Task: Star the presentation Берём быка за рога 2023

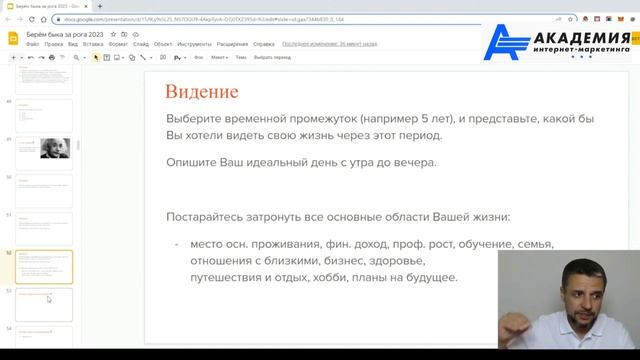Action: 113,34
